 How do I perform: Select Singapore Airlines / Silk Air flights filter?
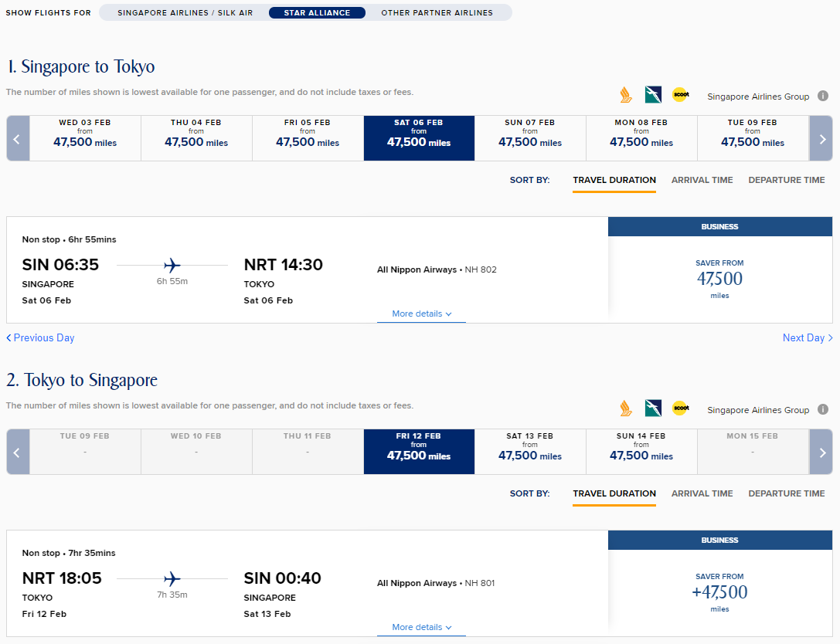click(185, 13)
